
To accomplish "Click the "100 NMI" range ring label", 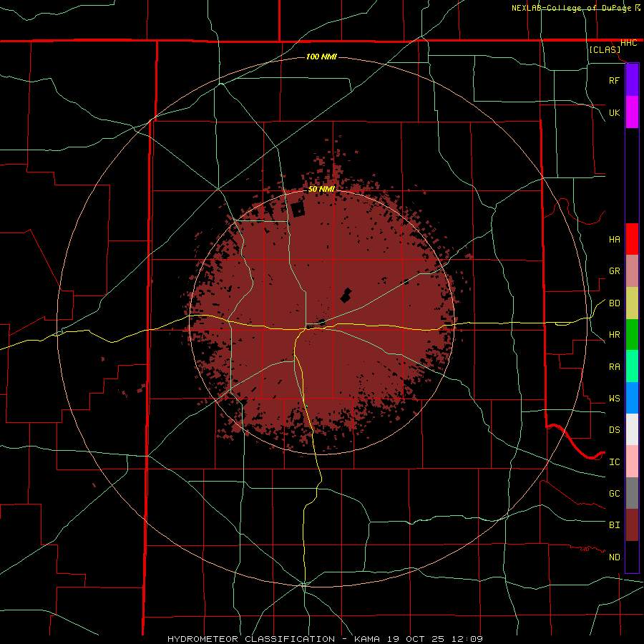I will (x=321, y=57).
